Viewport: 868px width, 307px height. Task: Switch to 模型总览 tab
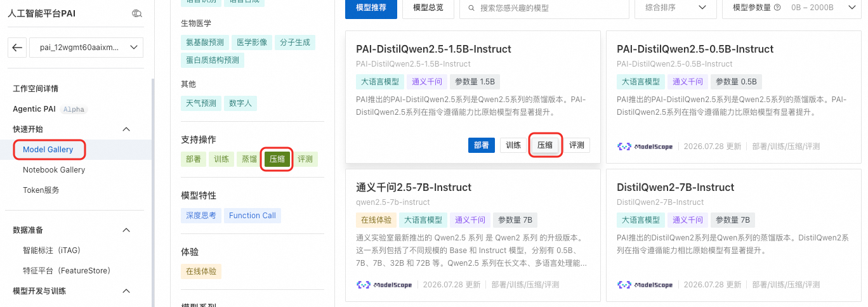click(428, 8)
